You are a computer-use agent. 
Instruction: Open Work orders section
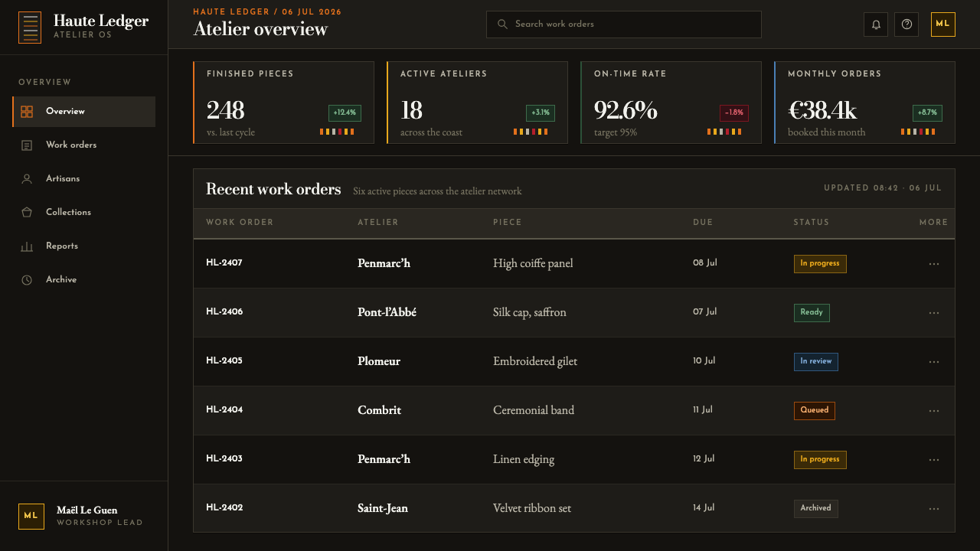[x=84, y=145]
